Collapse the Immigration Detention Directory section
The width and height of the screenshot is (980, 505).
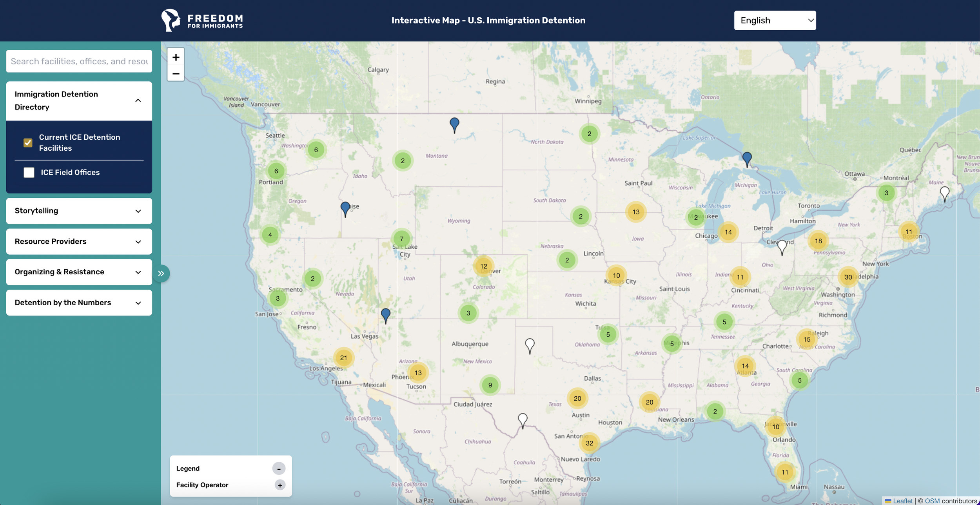[138, 101]
